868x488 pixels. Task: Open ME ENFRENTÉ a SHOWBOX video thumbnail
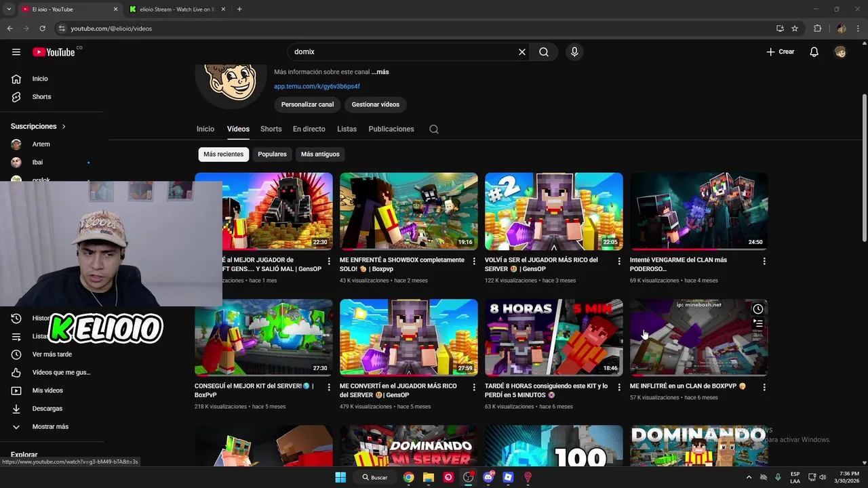coord(409,211)
